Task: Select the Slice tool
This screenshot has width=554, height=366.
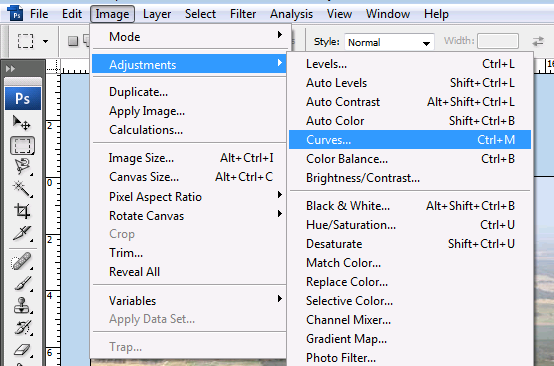Action: (x=22, y=233)
